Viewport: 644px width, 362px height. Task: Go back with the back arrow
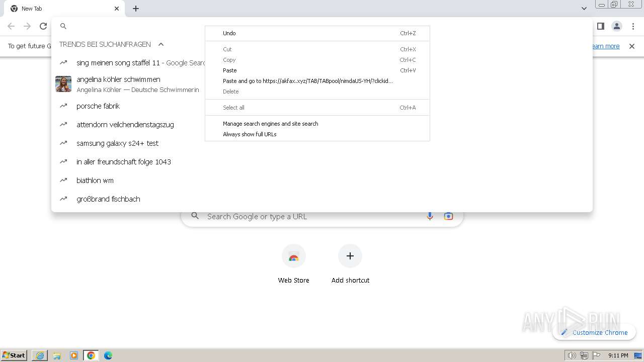[11, 26]
